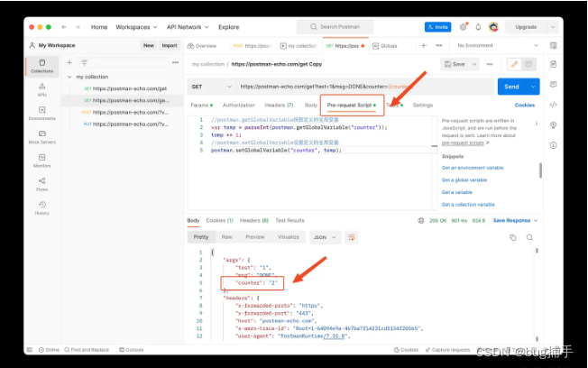Click the Search Postman field
Image resolution: width=588 pixels, height=368 pixels.
click(335, 27)
